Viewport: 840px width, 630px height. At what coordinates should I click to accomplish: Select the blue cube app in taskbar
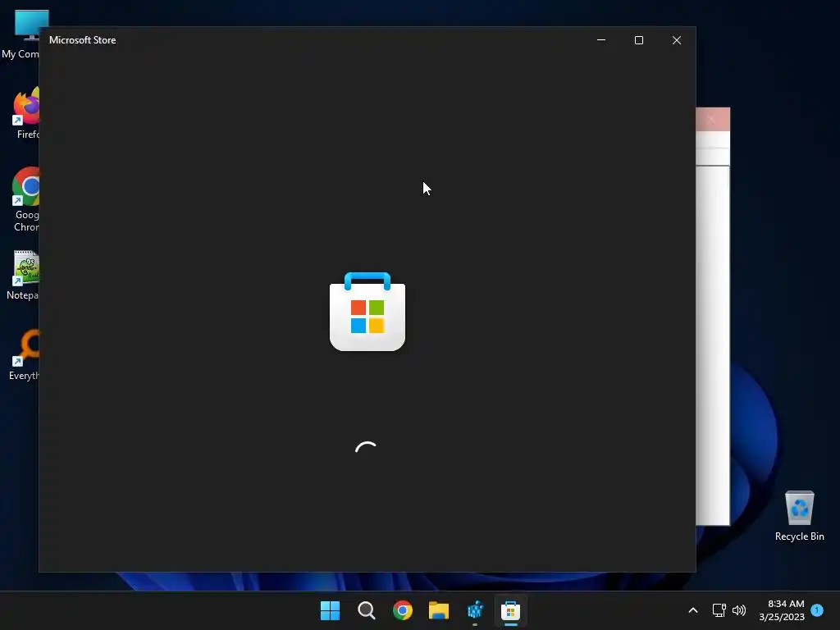click(475, 610)
